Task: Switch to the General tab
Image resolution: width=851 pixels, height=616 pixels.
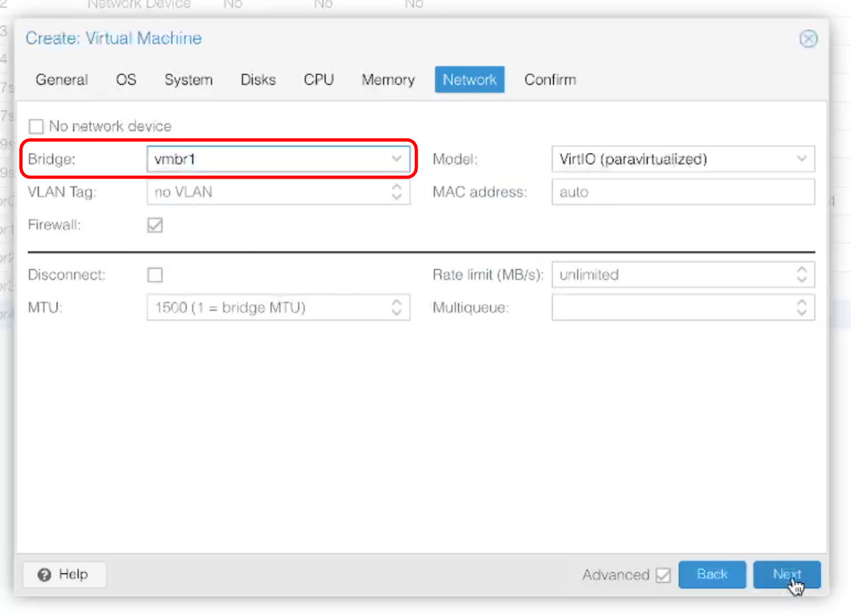Action: tap(62, 79)
